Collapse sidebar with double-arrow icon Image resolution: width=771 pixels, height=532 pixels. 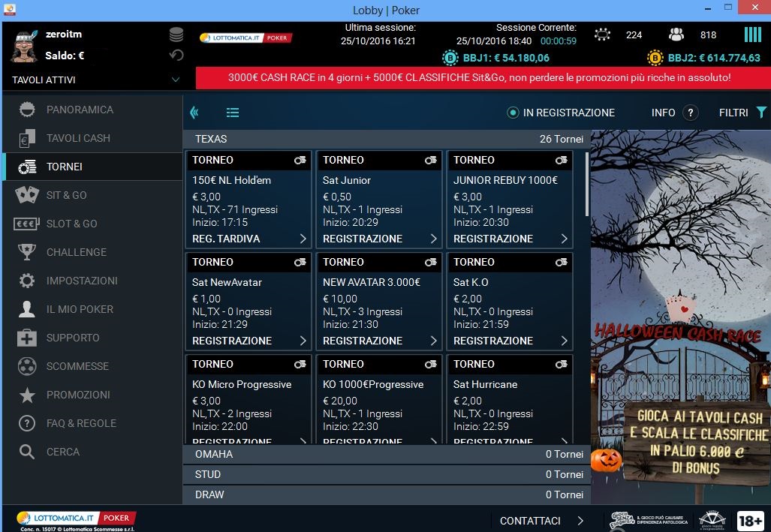(194, 113)
